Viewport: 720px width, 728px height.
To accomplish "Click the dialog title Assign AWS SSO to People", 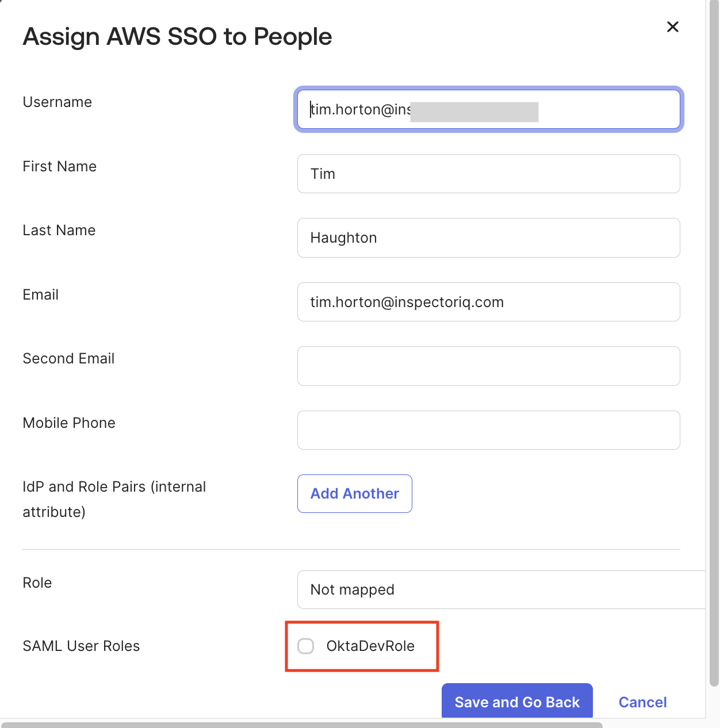I will pyautogui.click(x=177, y=36).
